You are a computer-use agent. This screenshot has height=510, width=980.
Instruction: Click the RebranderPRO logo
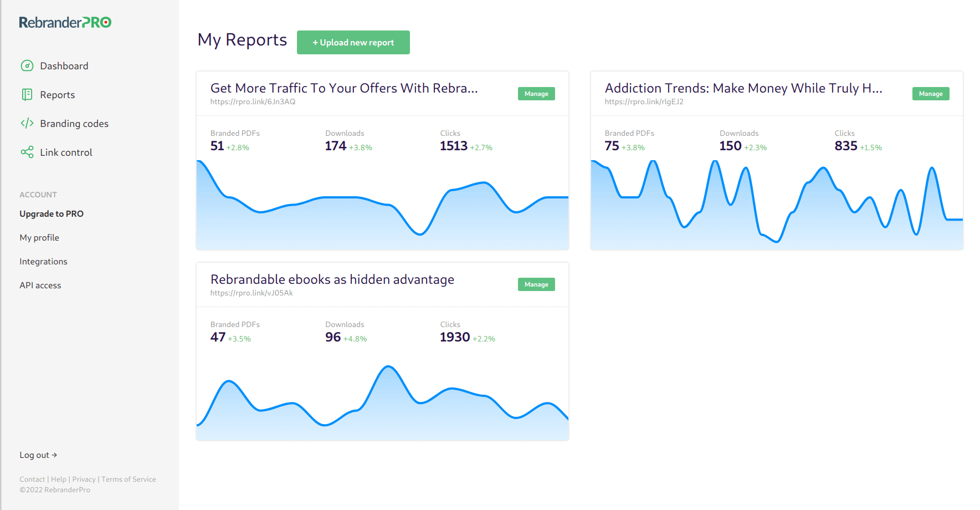(x=65, y=22)
